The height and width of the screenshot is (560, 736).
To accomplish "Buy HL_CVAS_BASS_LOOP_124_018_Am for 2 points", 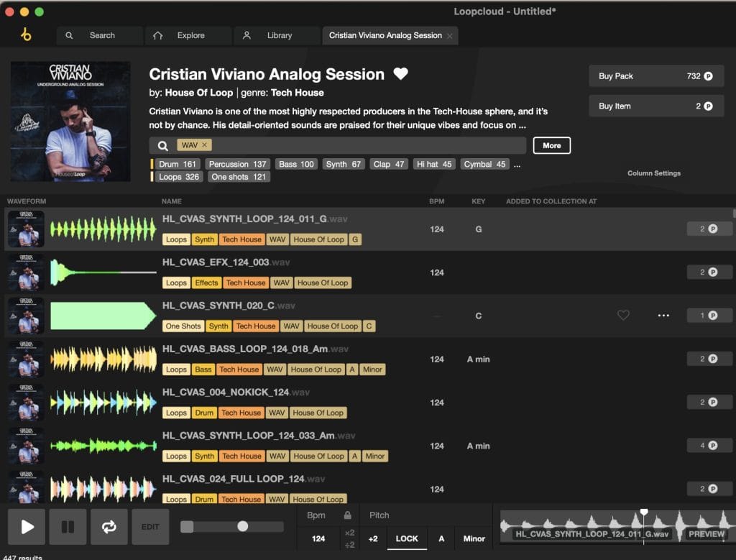I will [x=709, y=359].
